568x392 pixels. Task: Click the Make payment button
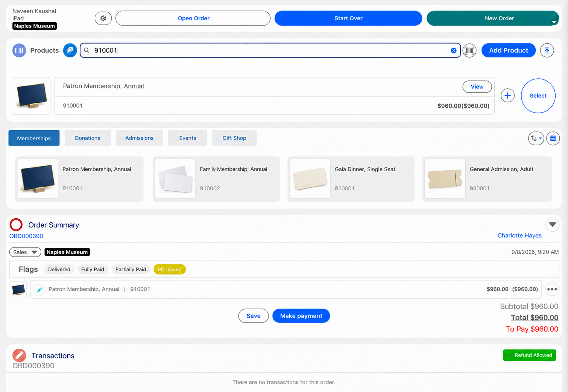pyautogui.click(x=301, y=316)
